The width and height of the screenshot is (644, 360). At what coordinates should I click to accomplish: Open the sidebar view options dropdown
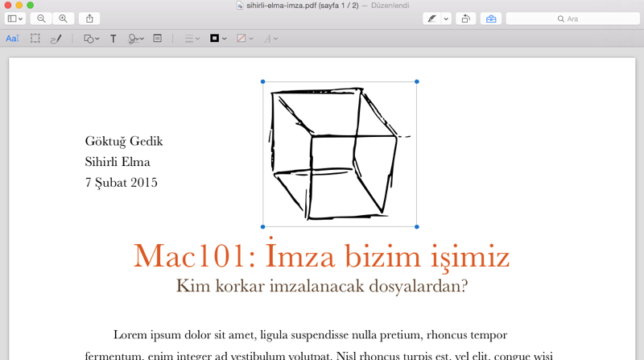(15, 19)
